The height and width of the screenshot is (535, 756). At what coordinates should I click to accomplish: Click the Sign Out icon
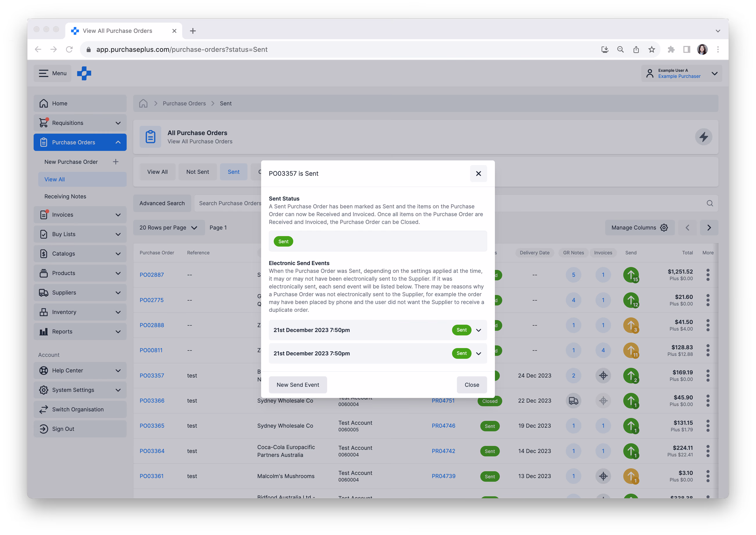[44, 429]
